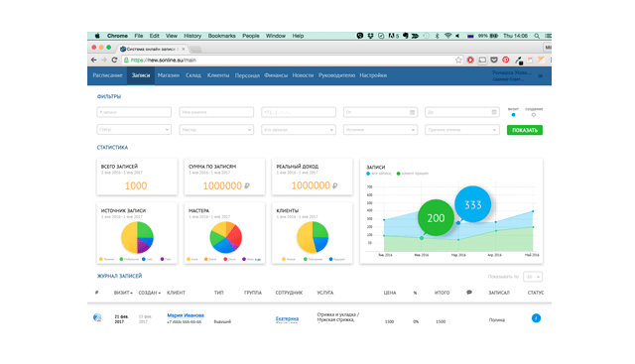The image size is (635, 364).
Task: Click the blue status icon for Мария Иванова
Action: [x=536, y=318]
